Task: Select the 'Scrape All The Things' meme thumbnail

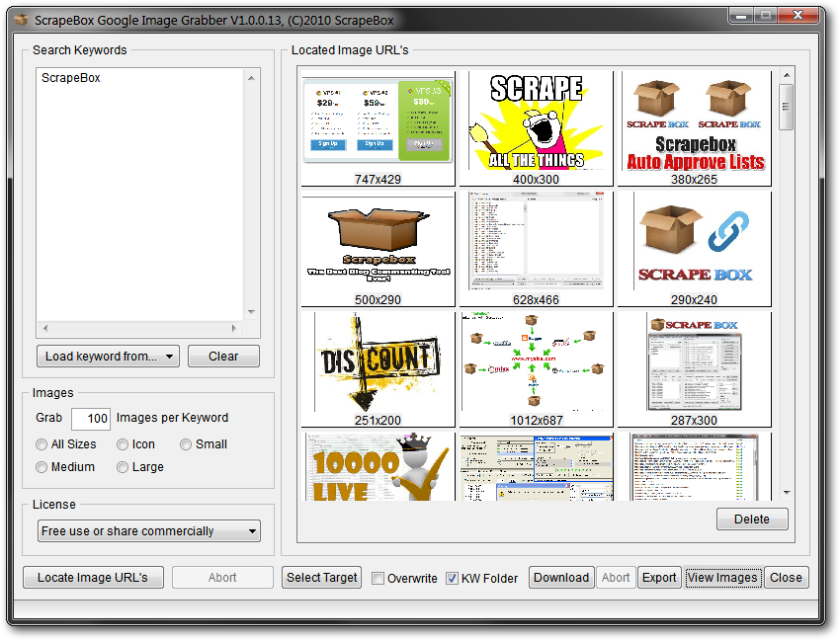Action: coord(536,120)
